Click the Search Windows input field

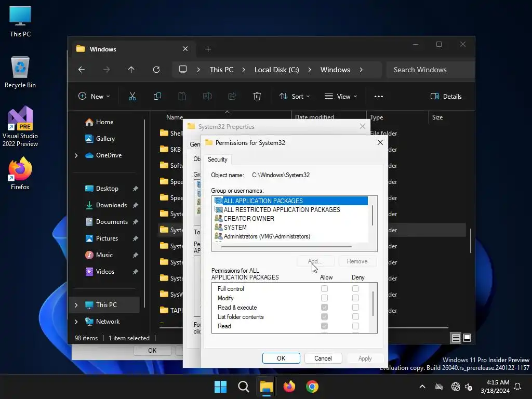430,70
